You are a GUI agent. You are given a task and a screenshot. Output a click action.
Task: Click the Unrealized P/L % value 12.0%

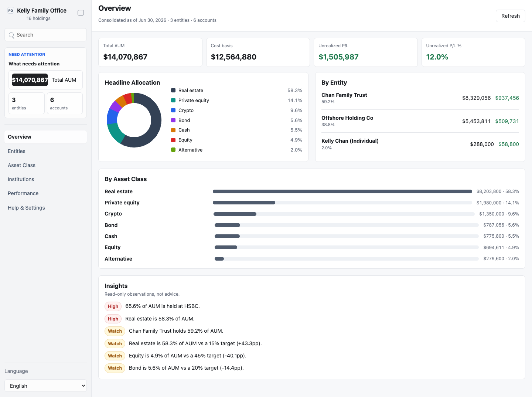[437, 57]
